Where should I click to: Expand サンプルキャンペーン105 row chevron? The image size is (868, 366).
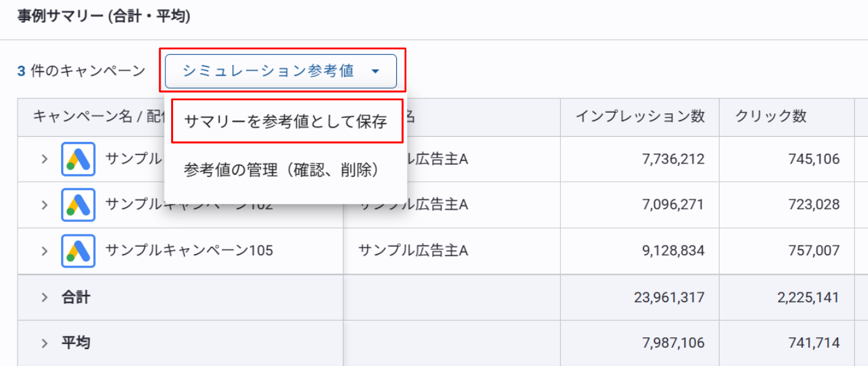[44, 251]
